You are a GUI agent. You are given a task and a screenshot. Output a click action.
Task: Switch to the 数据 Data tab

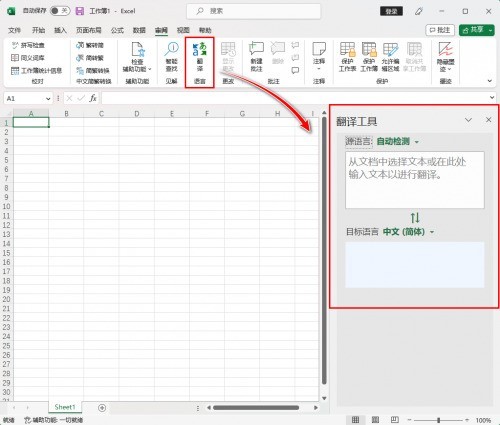pyautogui.click(x=139, y=30)
